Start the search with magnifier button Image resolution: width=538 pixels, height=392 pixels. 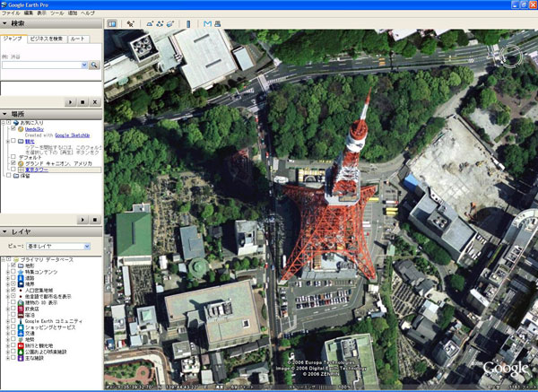point(94,65)
